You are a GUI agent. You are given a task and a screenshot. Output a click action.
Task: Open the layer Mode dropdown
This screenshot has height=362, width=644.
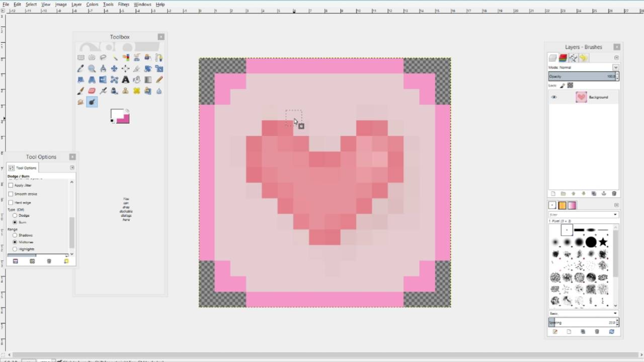coord(616,67)
